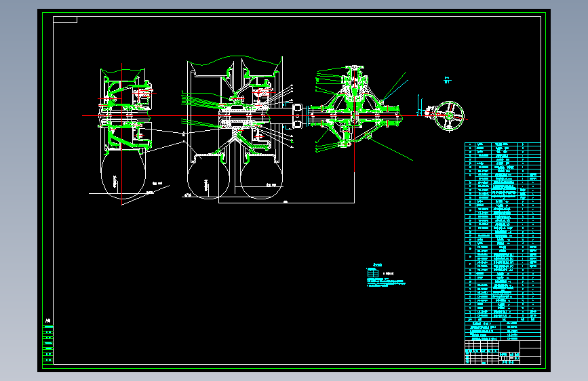Select the cyan parts list table
Viewport: 588px width, 381px height.
pyautogui.click(x=503, y=241)
